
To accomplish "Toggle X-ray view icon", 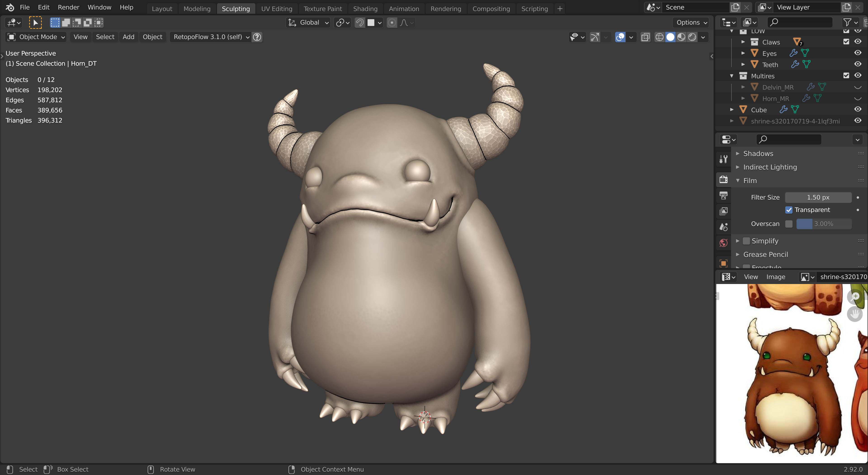I will (x=645, y=37).
